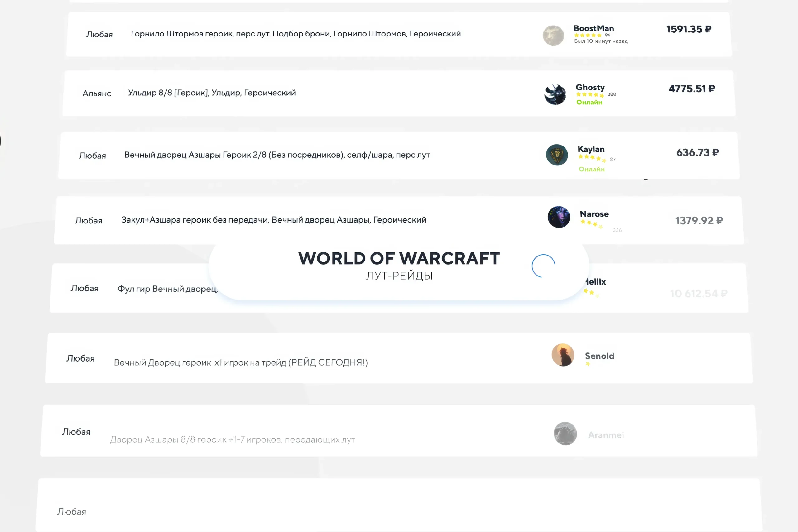This screenshot has width=798, height=532.
Task: Open BoostMan seller profile name
Action: 594,28
